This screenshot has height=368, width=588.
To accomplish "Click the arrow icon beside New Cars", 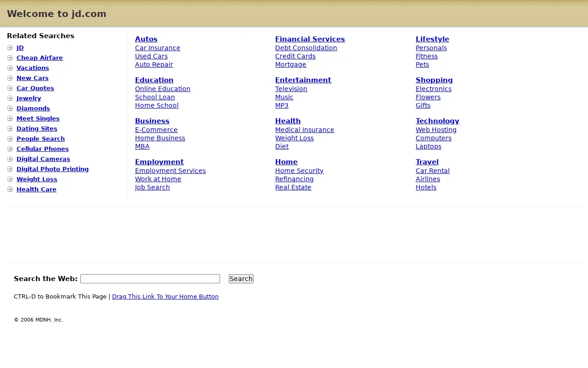I will coord(10,78).
